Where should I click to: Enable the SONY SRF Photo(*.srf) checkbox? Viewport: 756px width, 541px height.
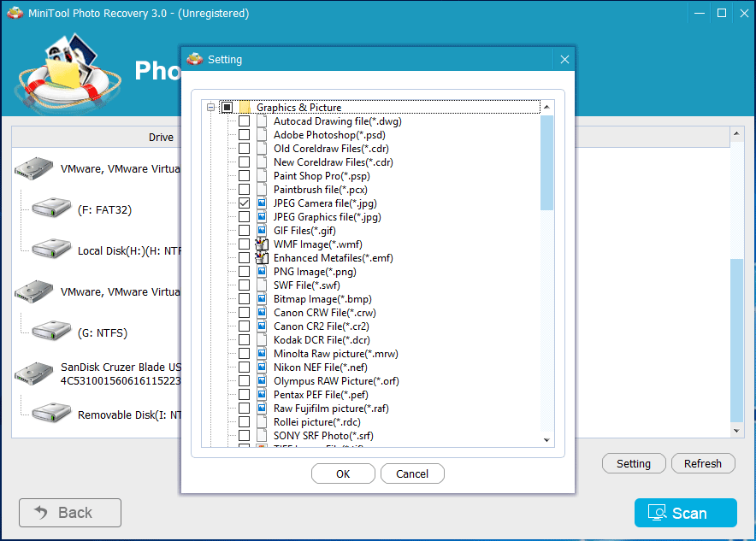tap(245, 435)
